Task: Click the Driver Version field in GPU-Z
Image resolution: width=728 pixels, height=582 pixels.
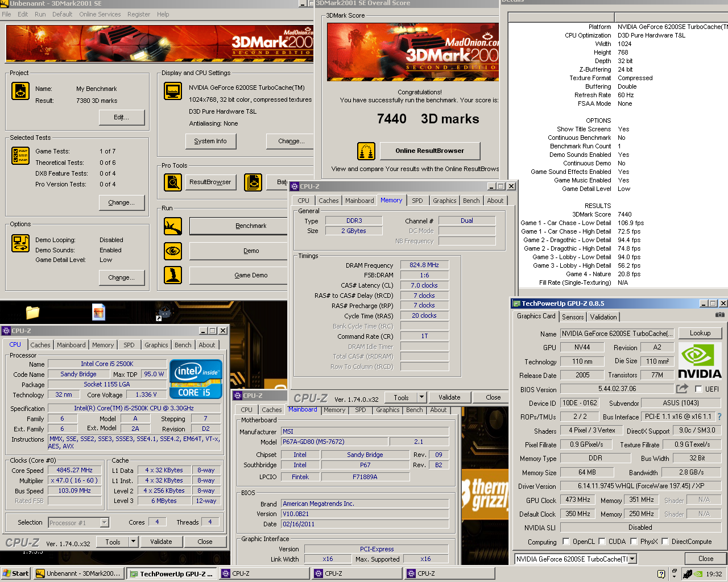Action: pyautogui.click(x=641, y=486)
